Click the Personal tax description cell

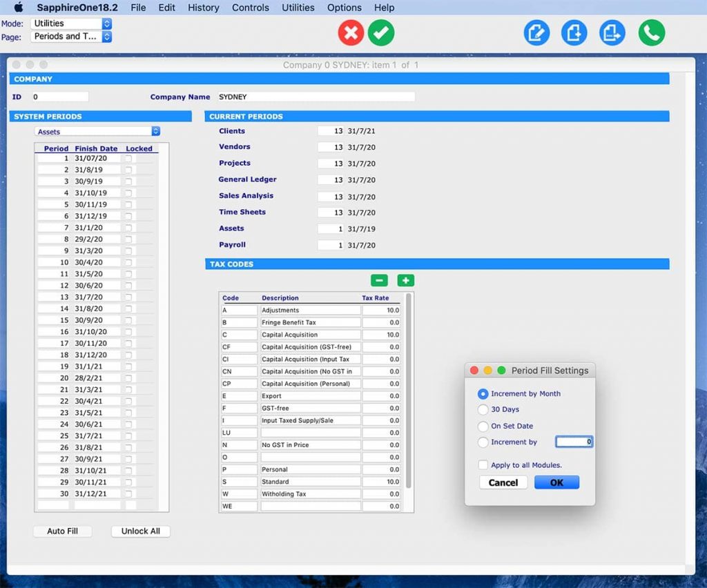310,469
